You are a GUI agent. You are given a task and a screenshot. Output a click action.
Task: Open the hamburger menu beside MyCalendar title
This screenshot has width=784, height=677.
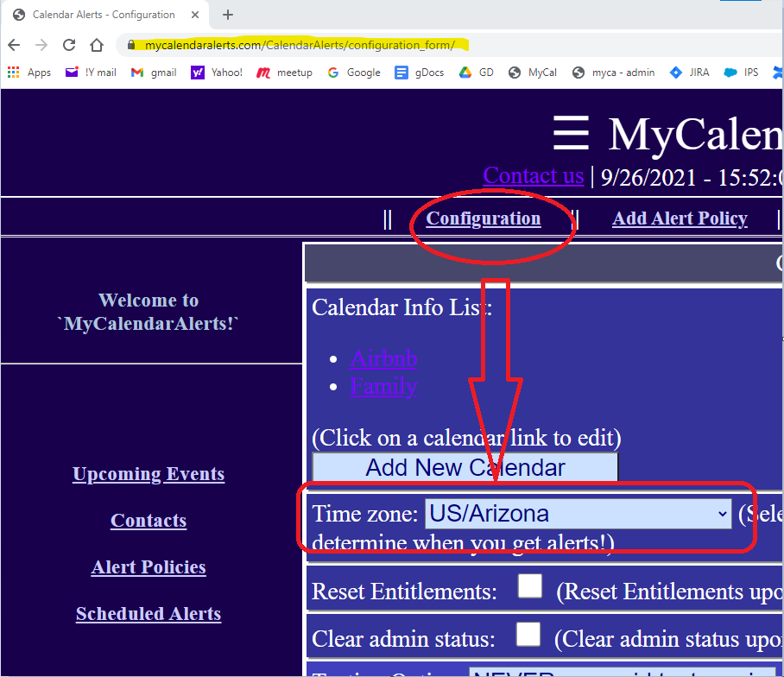[571, 135]
